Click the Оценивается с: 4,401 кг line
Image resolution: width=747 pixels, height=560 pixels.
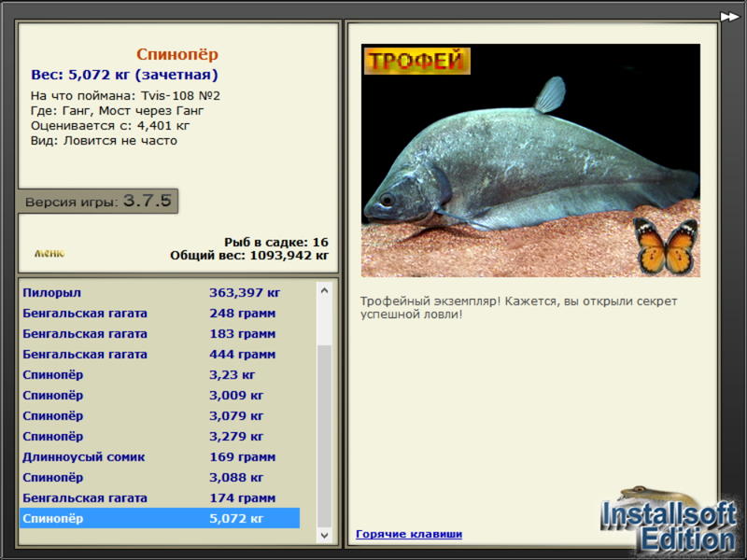tap(110, 126)
